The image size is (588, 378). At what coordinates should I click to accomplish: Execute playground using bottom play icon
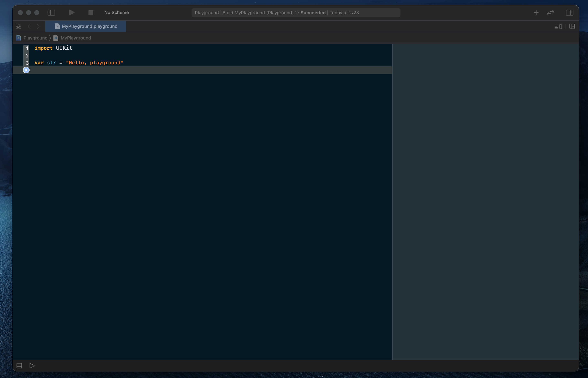32,366
